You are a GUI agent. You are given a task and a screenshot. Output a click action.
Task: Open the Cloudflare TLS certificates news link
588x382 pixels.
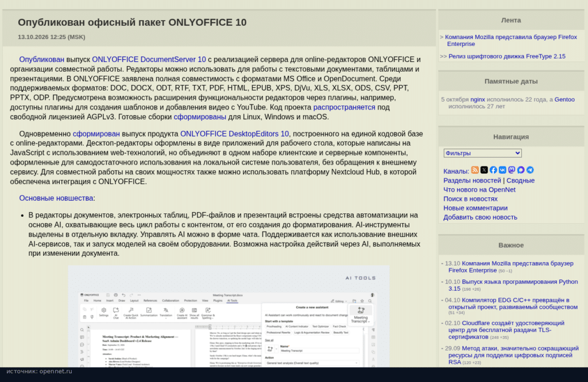(x=506, y=330)
